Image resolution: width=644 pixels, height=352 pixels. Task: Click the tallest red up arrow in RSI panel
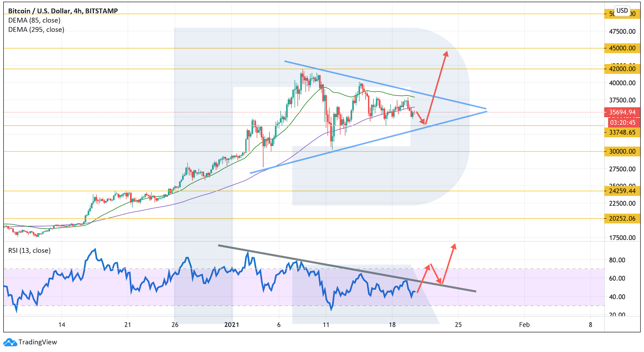(x=448, y=263)
